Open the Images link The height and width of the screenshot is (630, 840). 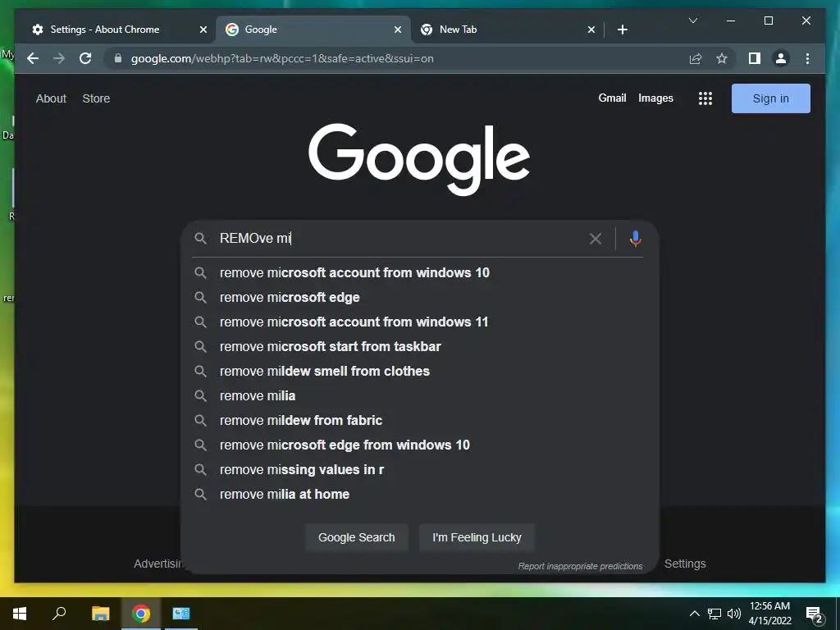pyautogui.click(x=655, y=98)
